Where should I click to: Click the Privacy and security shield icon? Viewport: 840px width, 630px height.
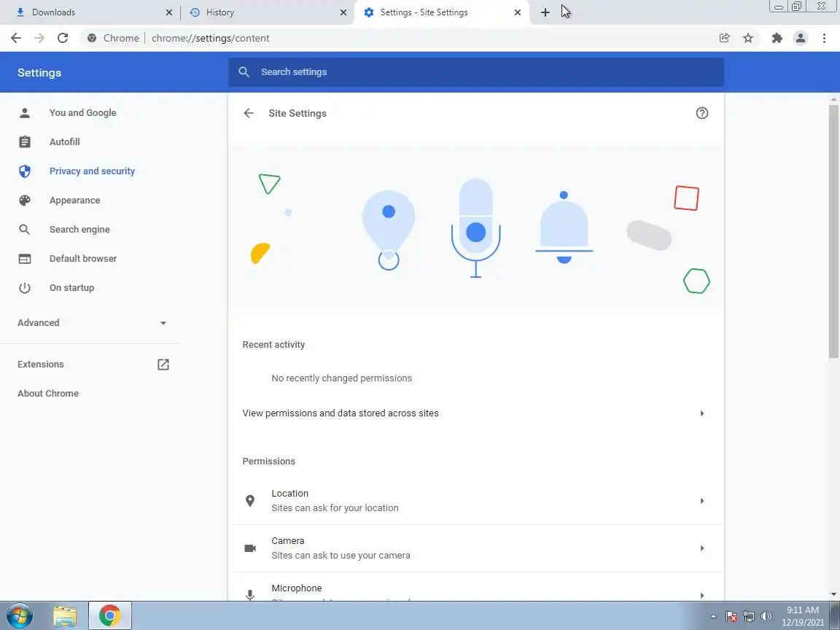coord(25,171)
